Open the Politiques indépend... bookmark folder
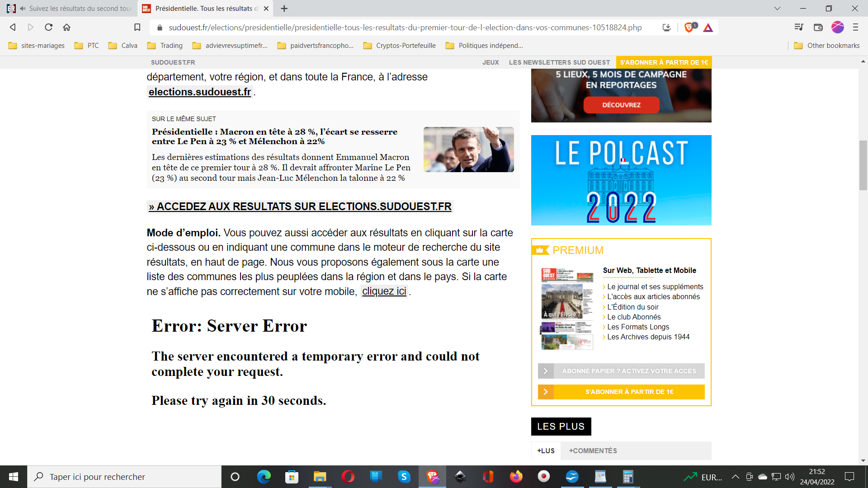 point(484,46)
